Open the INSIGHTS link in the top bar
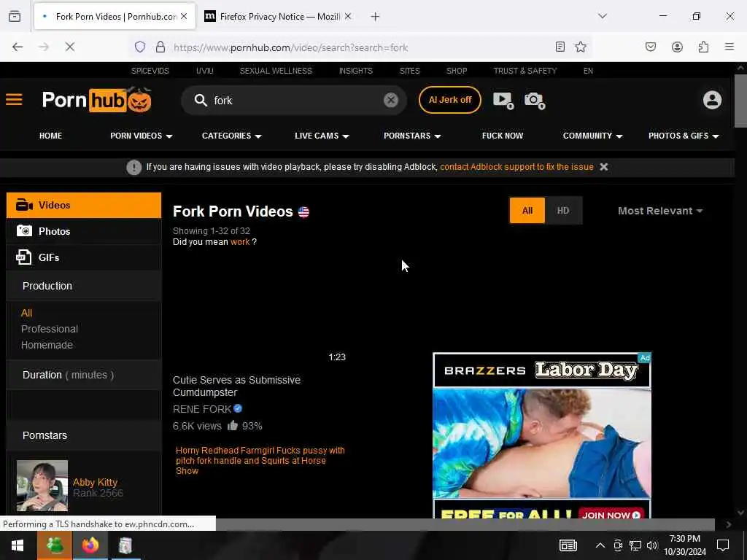This screenshot has height=560, width=747. (x=356, y=71)
